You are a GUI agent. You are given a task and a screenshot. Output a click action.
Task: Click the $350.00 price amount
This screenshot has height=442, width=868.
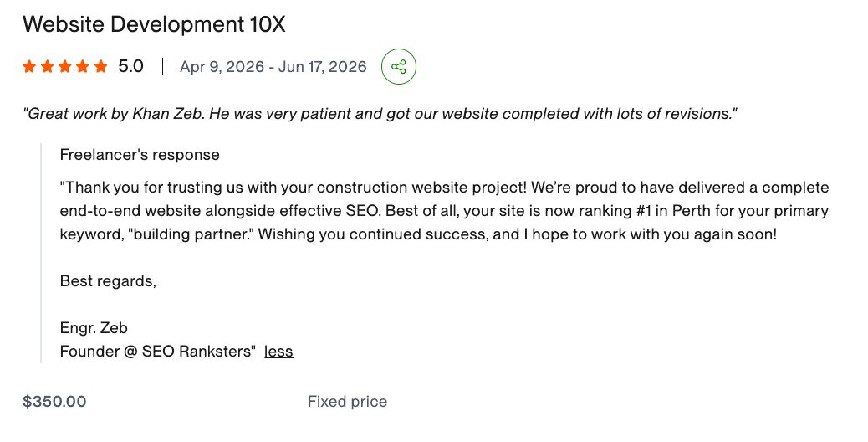[x=54, y=402]
